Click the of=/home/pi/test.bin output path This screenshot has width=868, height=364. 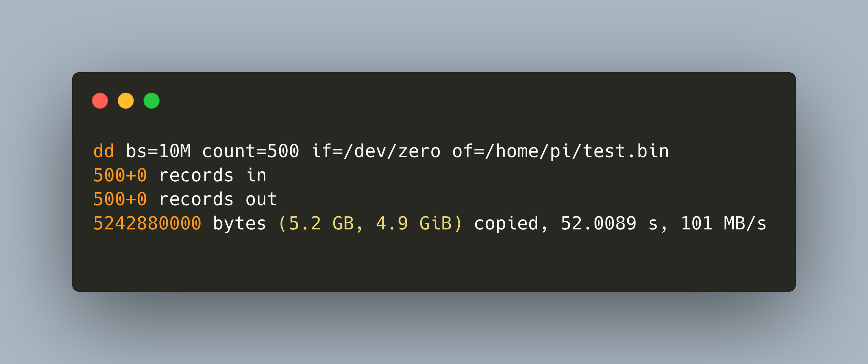[560, 151]
